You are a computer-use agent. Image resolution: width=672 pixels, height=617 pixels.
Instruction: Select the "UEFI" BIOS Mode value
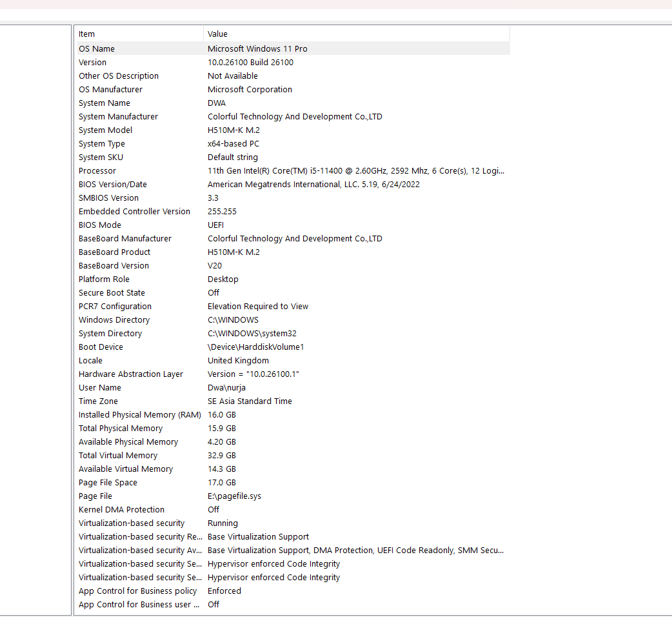click(x=215, y=225)
